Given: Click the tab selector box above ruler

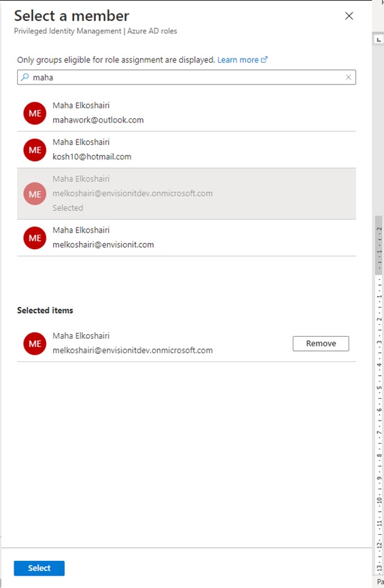Looking at the screenshot, I should (379, 39).
